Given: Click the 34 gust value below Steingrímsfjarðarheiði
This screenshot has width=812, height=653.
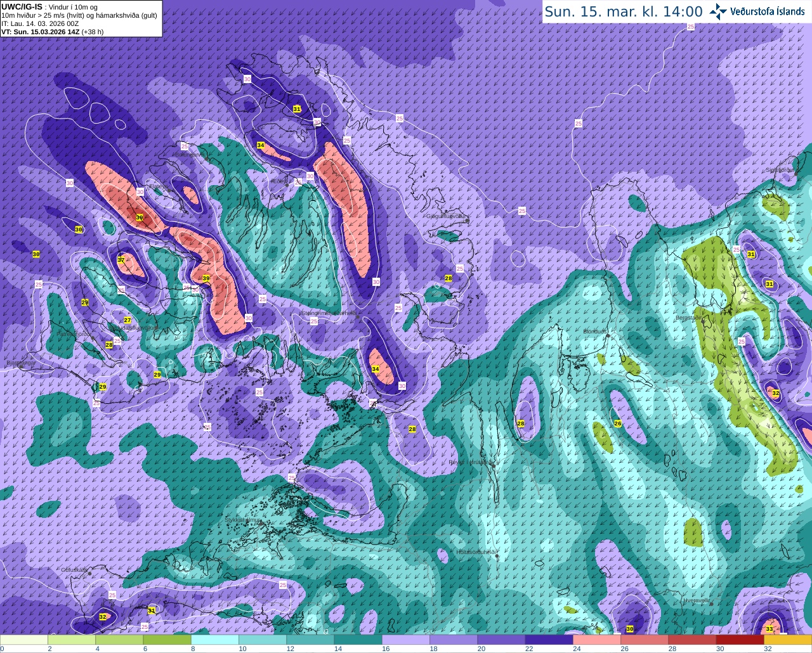Looking at the screenshot, I should pos(375,369).
